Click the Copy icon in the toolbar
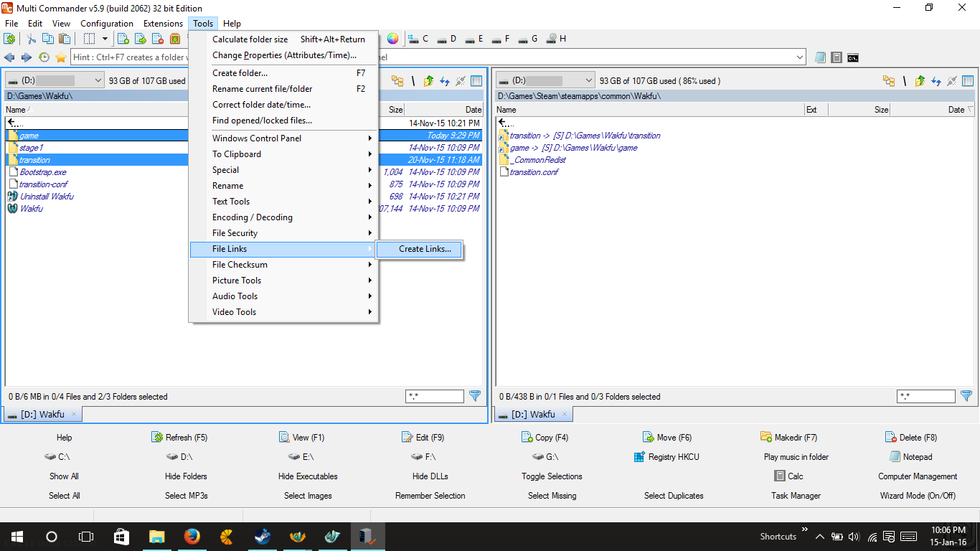This screenshot has height=551, width=980. tap(48, 39)
